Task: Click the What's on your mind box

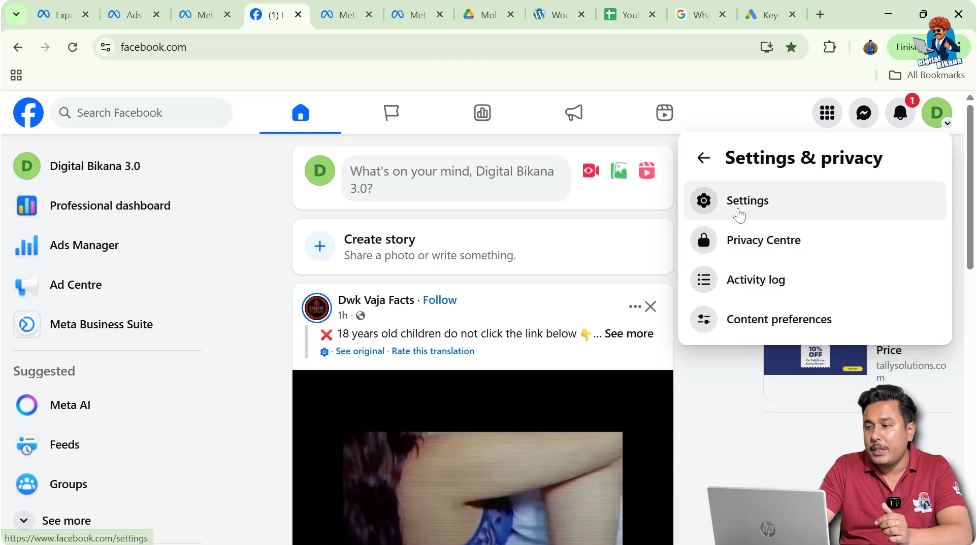Action: coord(455,179)
